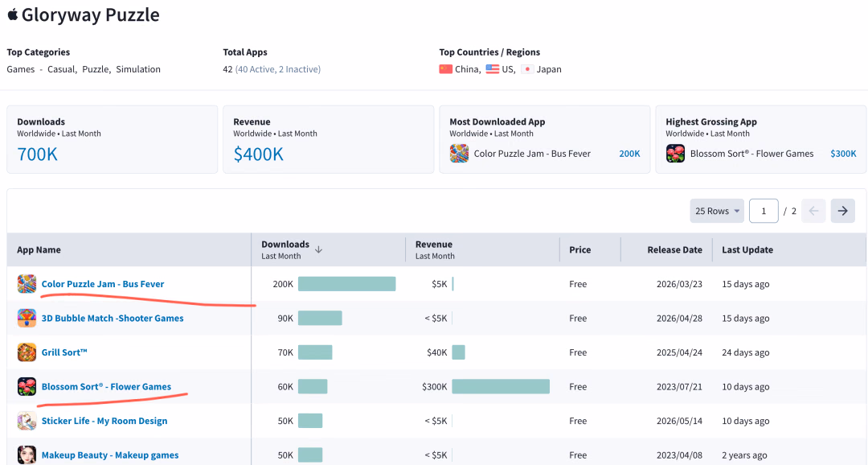Click the 90K downloads cell
This screenshot has height=465, width=868.
click(x=285, y=318)
